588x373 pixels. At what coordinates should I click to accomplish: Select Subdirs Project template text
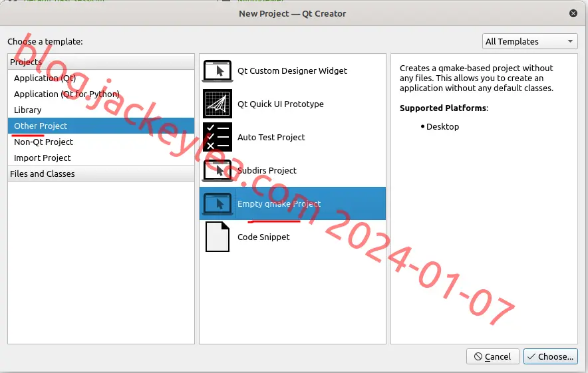(x=267, y=171)
